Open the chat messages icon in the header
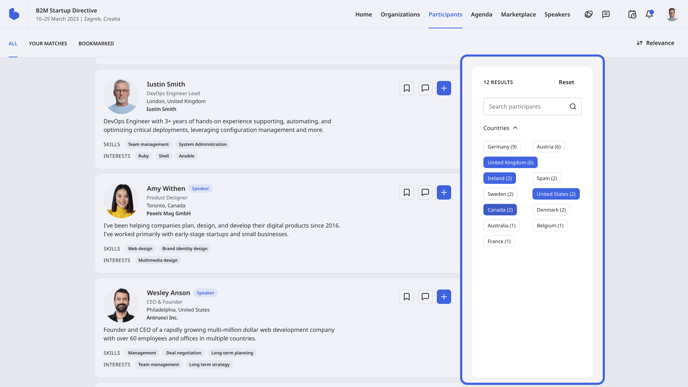Screen dimensions: 688x387 click(606, 14)
